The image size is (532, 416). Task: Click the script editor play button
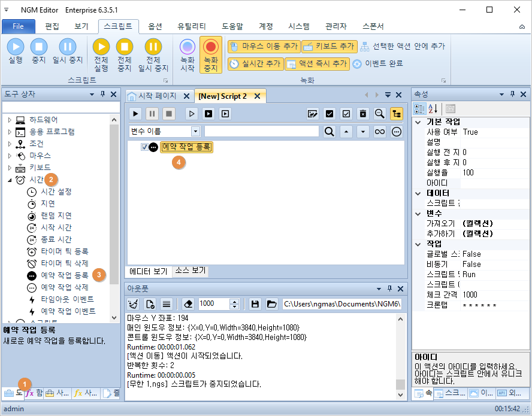coord(135,114)
